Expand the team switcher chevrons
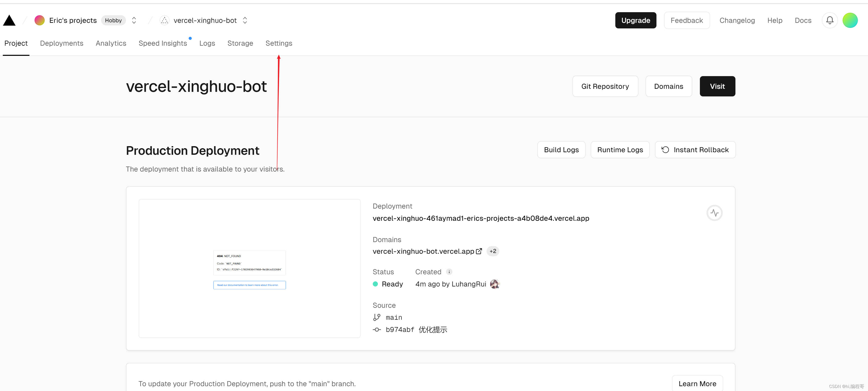868x391 pixels. [134, 21]
